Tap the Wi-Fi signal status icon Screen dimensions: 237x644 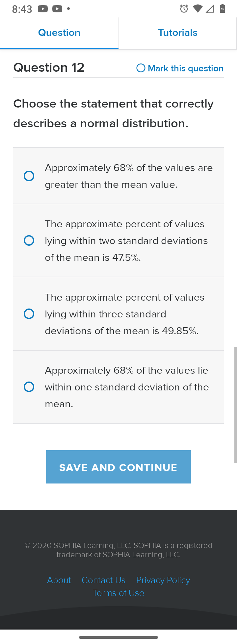click(197, 9)
